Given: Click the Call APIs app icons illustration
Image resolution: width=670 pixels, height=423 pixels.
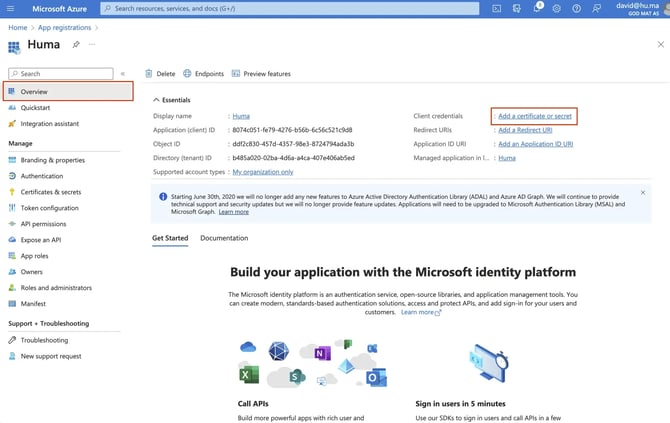Looking at the screenshot, I should click(313, 363).
